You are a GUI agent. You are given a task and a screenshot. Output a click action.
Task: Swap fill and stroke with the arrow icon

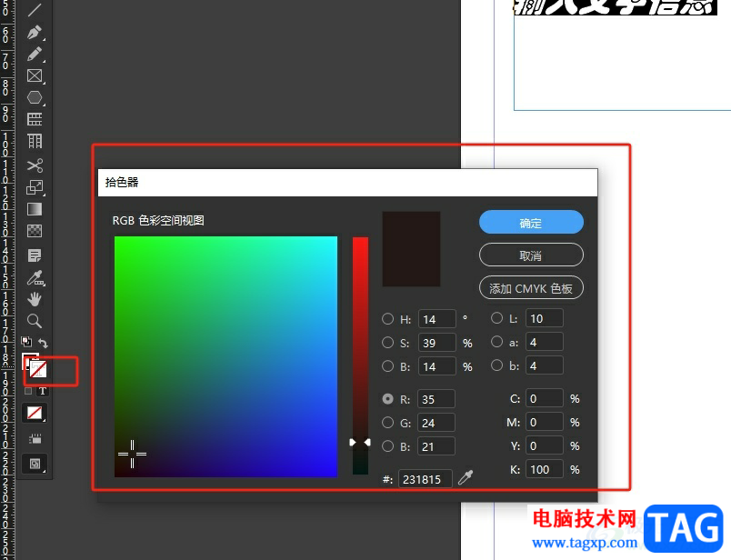[x=44, y=343]
